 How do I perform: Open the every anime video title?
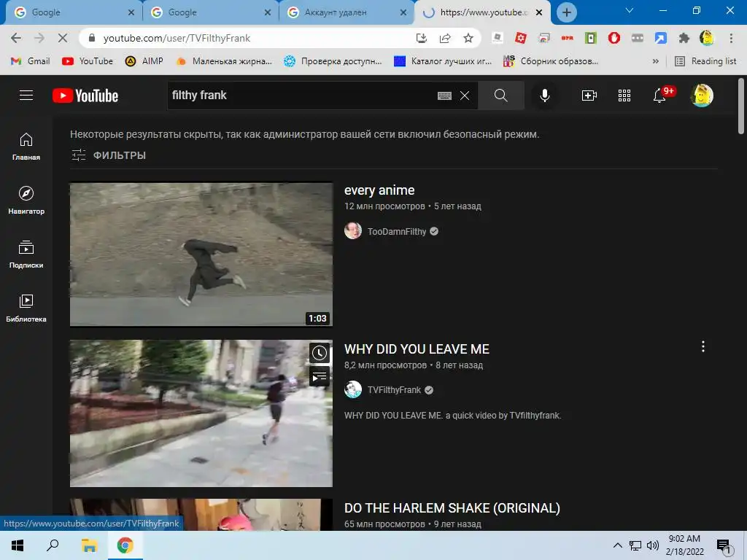coord(379,190)
